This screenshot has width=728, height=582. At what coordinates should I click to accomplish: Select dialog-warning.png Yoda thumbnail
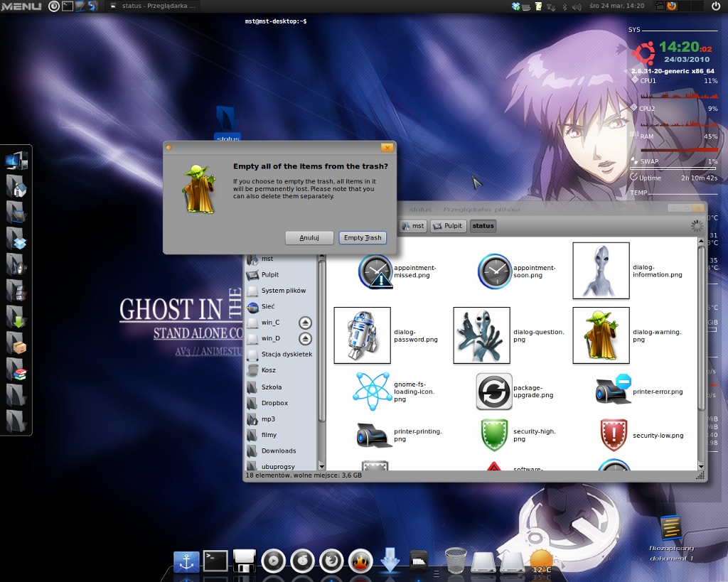coord(601,335)
